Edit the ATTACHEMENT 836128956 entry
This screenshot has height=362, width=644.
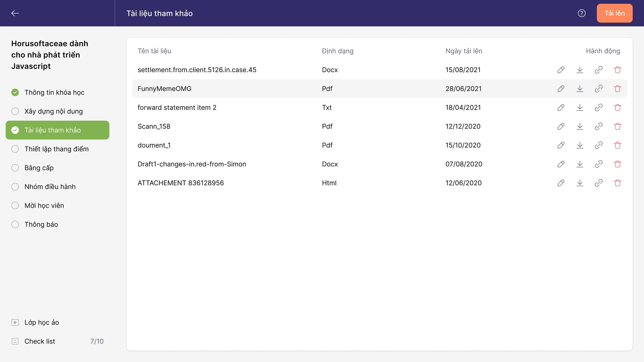[561, 183]
